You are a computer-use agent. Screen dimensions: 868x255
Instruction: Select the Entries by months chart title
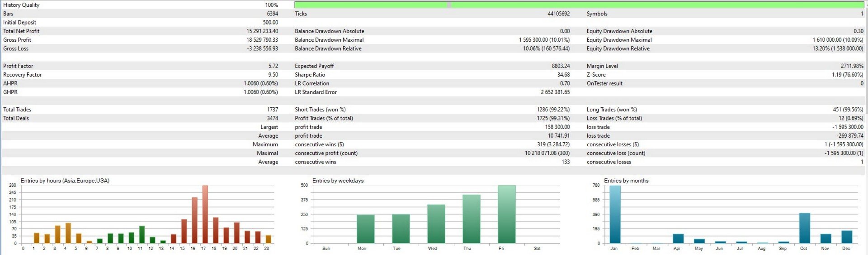point(626,181)
